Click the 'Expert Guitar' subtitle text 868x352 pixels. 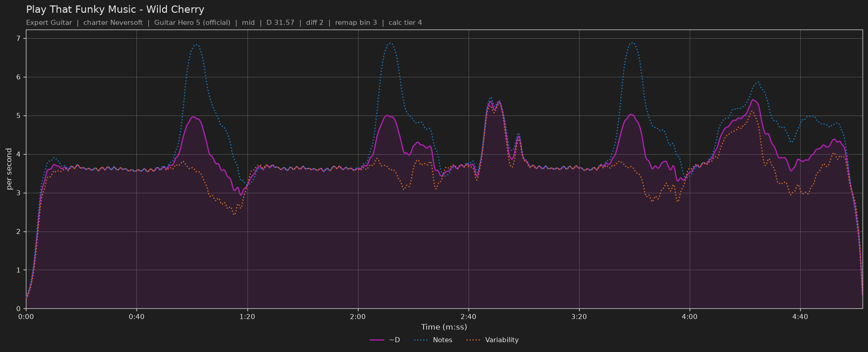pyautogui.click(x=49, y=23)
